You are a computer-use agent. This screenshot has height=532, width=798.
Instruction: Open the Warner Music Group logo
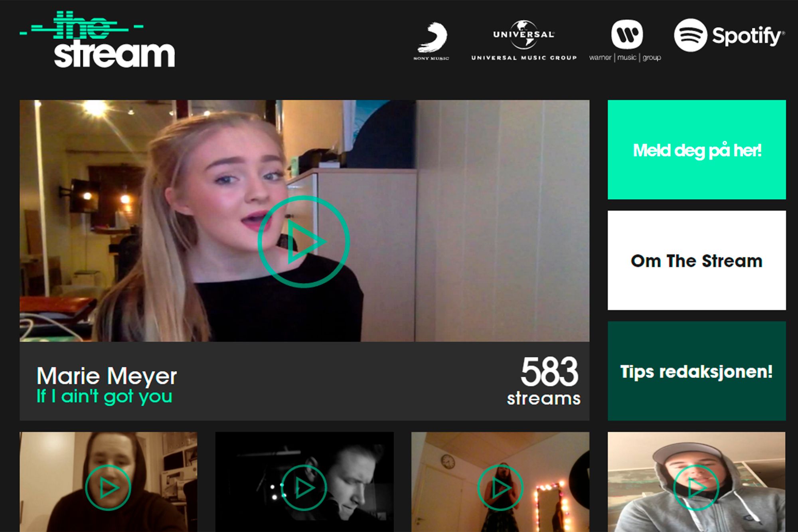point(625,41)
